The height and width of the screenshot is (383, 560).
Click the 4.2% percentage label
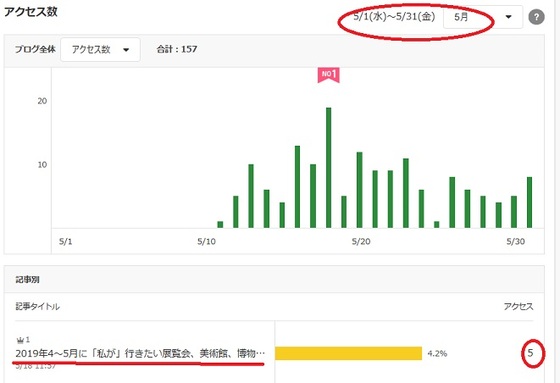coord(437,353)
